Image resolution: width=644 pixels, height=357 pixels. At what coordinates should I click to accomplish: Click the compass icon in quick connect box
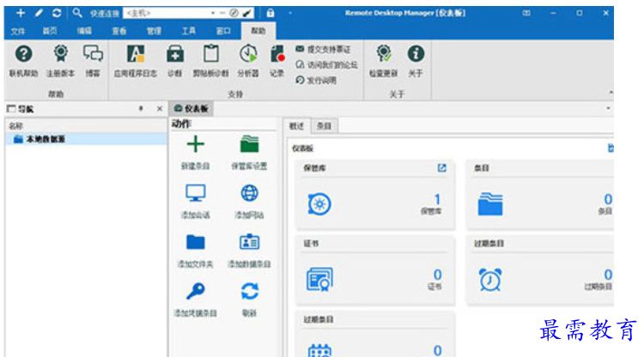(x=234, y=13)
